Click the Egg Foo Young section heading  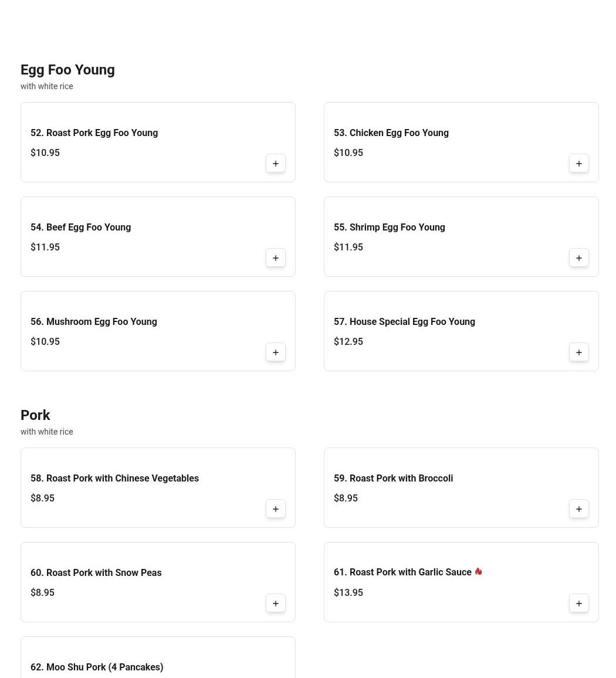tap(67, 70)
